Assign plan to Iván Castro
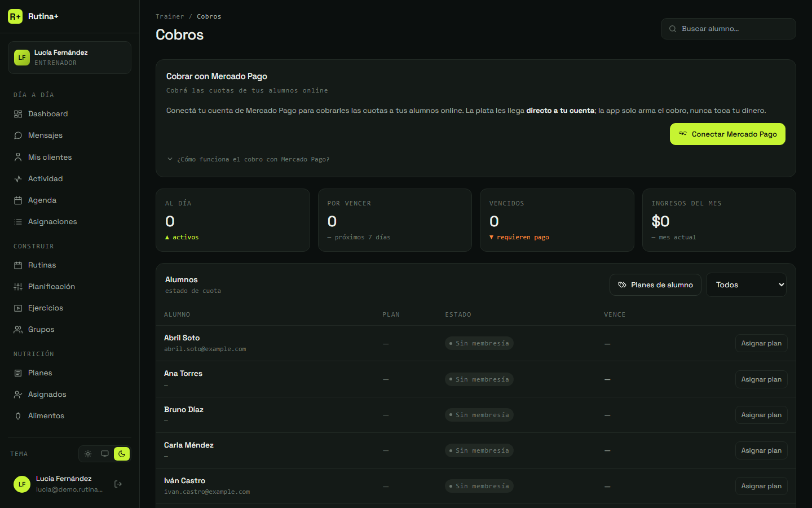This screenshot has height=508, width=812. (x=761, y=486)
